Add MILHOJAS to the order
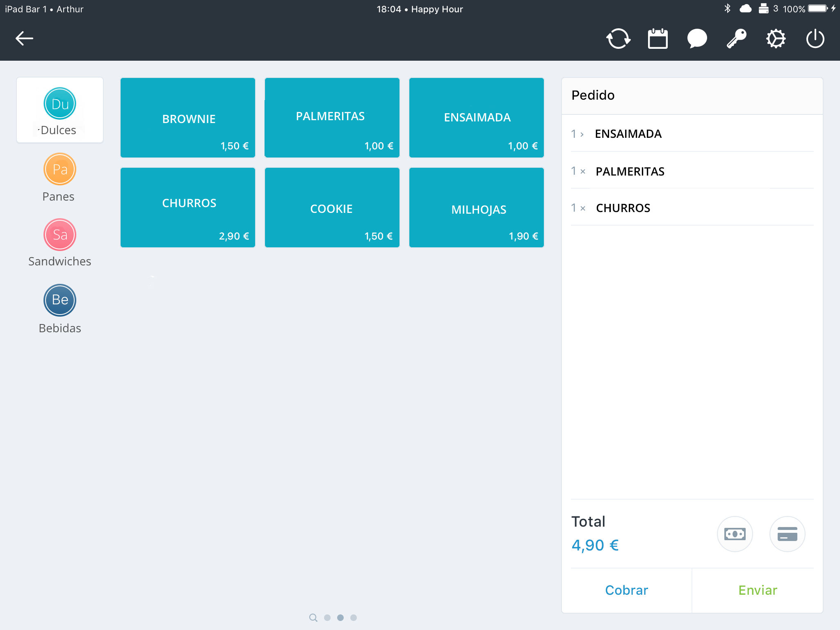Image resolution: width=840 pixels, height=630 pixels. (x=477, y=208)
